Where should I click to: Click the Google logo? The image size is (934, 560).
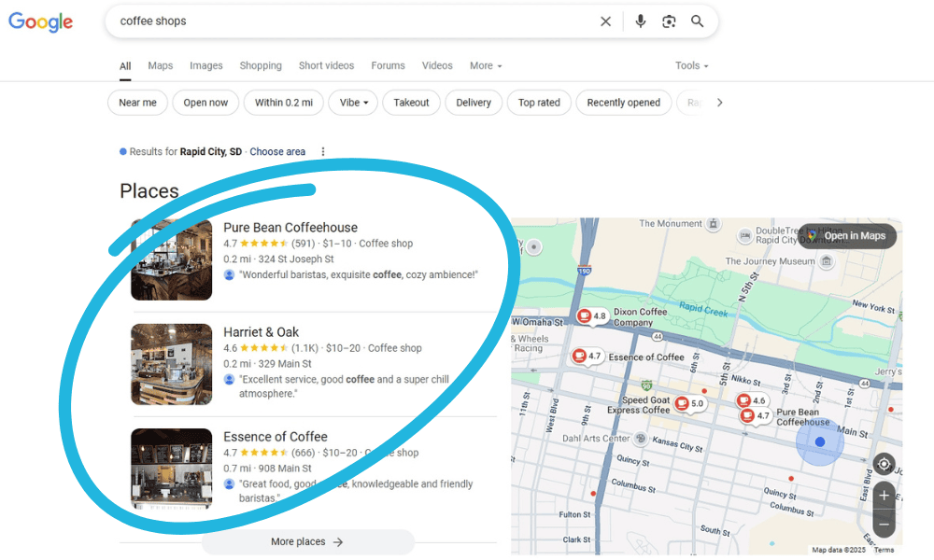[x=40, y=22]
